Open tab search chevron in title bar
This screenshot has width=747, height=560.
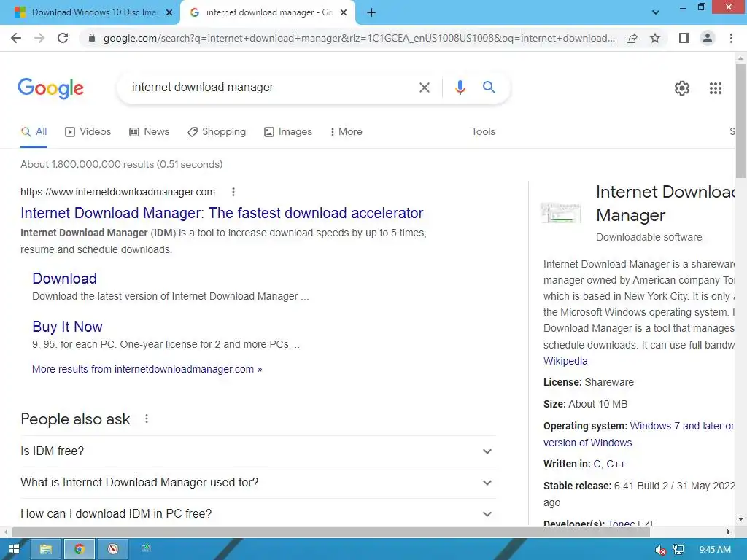click(x=656, y=12)
